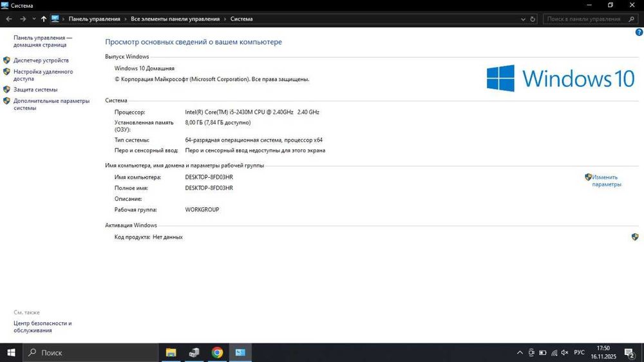Open the notification center icon
The height and width of the screenshot is (362, 644).
pyautogui.click(x=630, y=353)
